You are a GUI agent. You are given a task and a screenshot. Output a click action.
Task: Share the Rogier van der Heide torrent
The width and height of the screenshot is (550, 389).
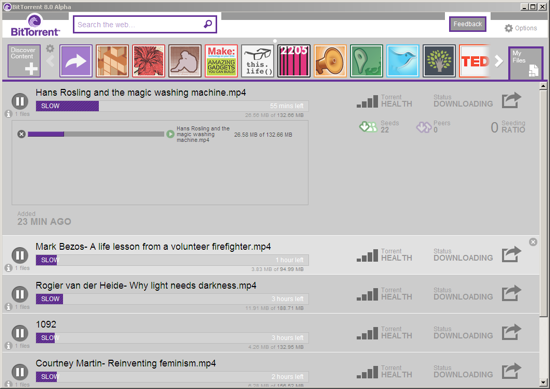click(x=511, y=293)
